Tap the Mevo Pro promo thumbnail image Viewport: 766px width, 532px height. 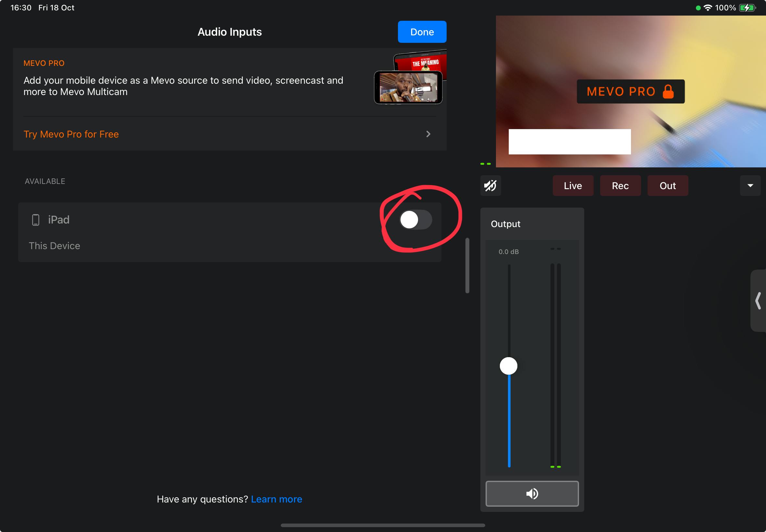tap(410, 77)
